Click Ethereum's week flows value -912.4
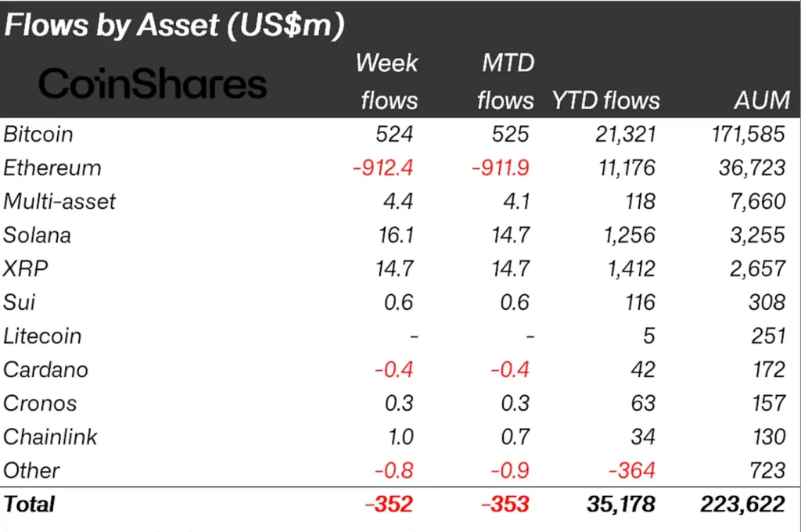This screenshot has height=532, width=801. [x=383, y=168]
